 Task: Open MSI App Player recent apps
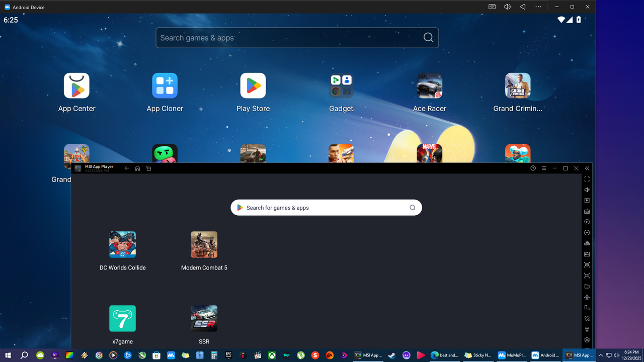pyautogui.click(x=148, y=168)
